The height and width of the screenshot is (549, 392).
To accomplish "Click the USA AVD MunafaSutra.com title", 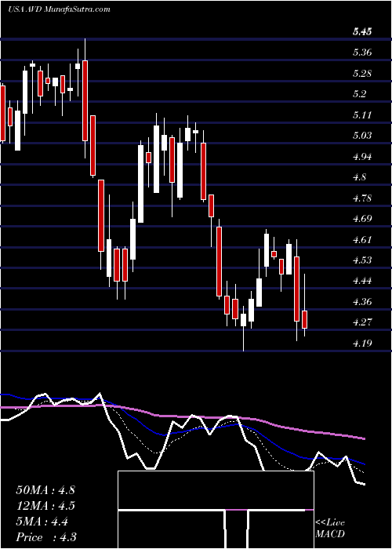I will (59, 9).
